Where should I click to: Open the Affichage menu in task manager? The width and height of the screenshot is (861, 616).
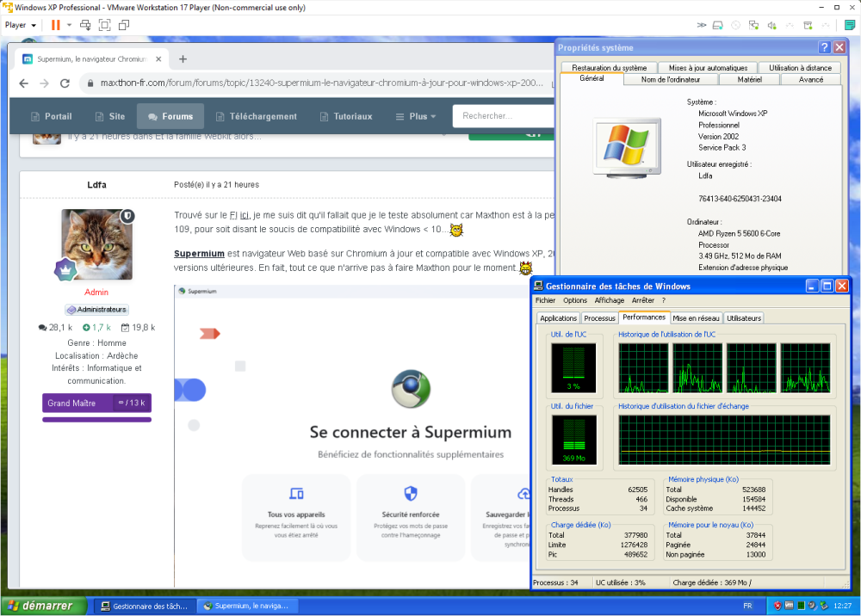click(609, 300)
